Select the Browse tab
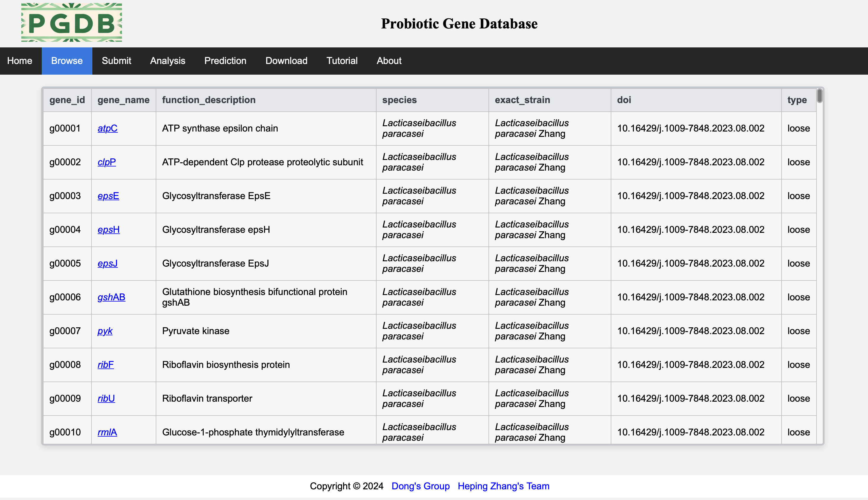This screenshot has width=868, height=500. (67, 61)
